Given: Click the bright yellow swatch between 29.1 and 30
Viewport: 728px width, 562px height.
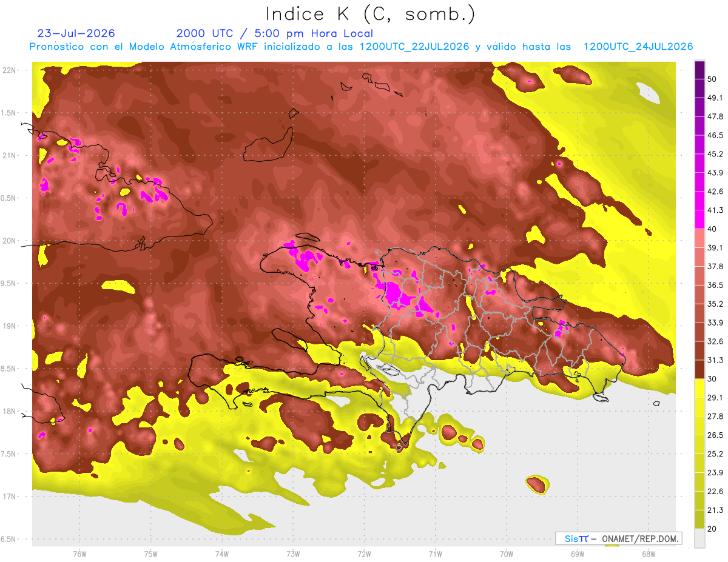Looking at the screenshot, I should click(x=699, y=388).
